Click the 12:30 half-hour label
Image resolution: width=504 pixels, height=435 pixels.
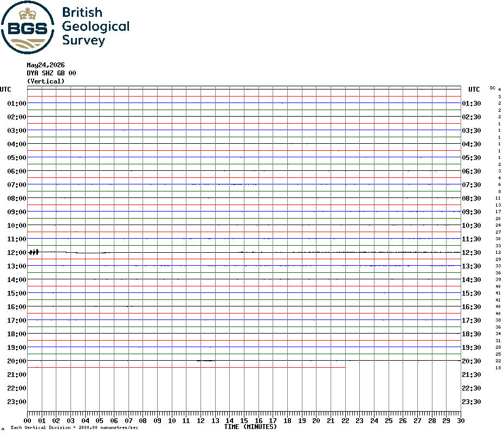471,253
